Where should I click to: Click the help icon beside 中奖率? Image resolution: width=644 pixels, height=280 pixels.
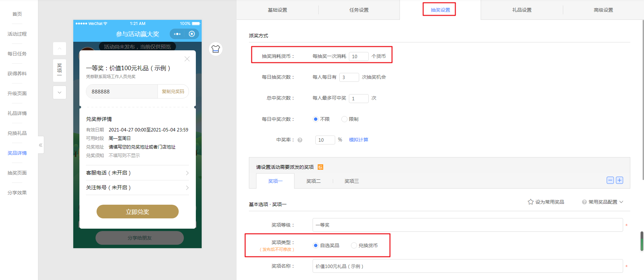point(300,140)
